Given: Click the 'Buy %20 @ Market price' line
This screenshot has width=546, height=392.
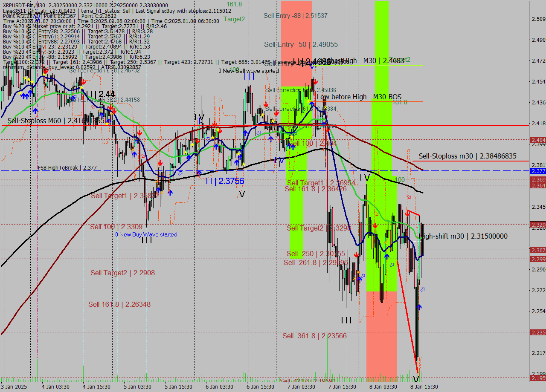Looking at the screenshot, I should [x=84, y=26].
